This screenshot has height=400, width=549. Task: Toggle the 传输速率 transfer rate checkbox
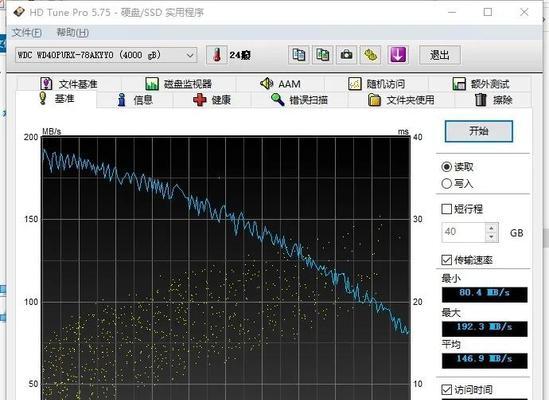point(446,260)
